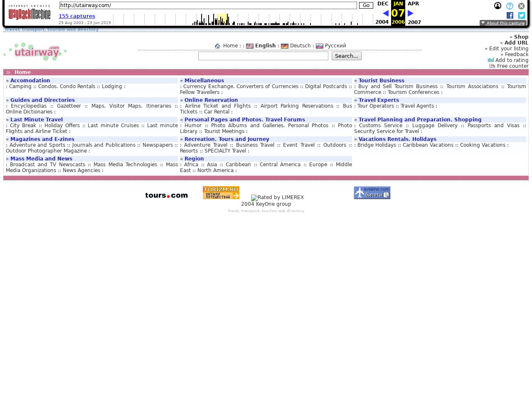Share capture on Twitter

[x=522, y=15]
